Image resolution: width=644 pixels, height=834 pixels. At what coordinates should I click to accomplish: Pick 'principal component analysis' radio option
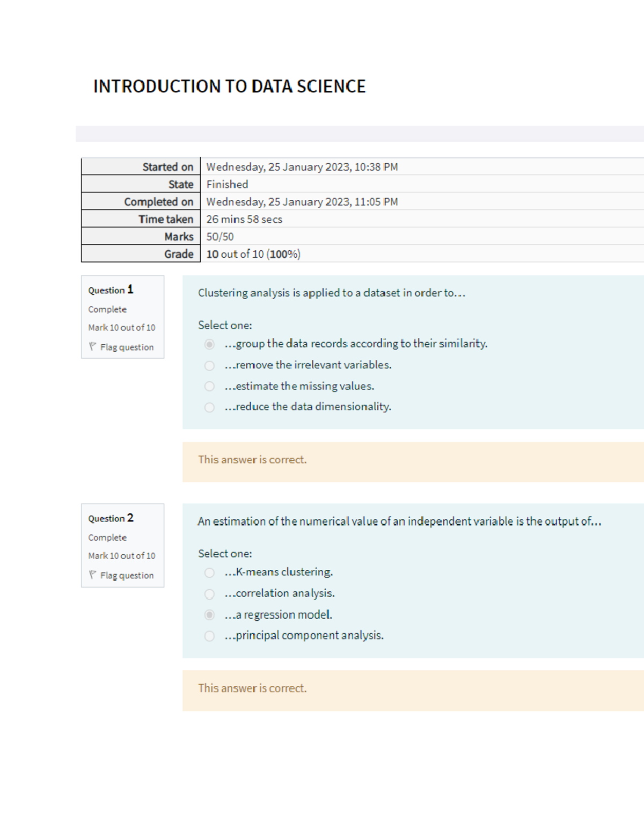tap(209, 636)
